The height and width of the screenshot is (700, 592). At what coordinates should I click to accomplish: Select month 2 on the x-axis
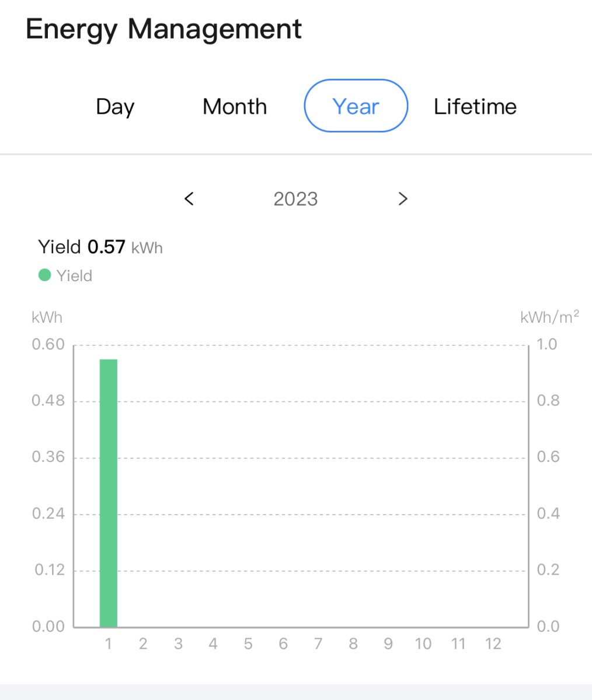click(x=143, y=644)
